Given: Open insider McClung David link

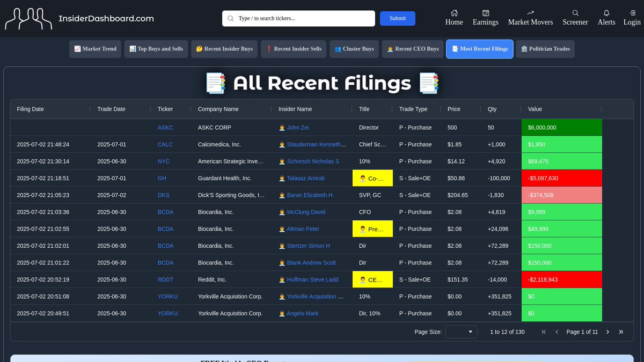Looking at the screenshot, I should point(306,212).
